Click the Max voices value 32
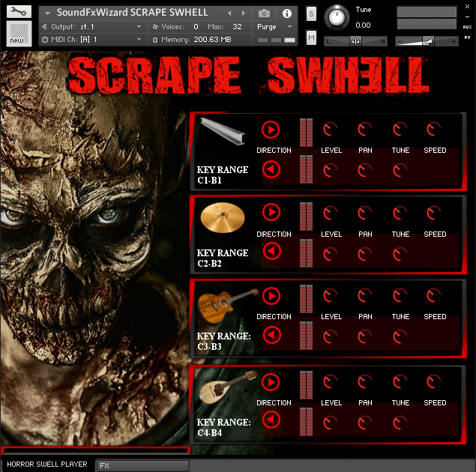The width and height of the screenshot is (476, 472). coord(237,27)
